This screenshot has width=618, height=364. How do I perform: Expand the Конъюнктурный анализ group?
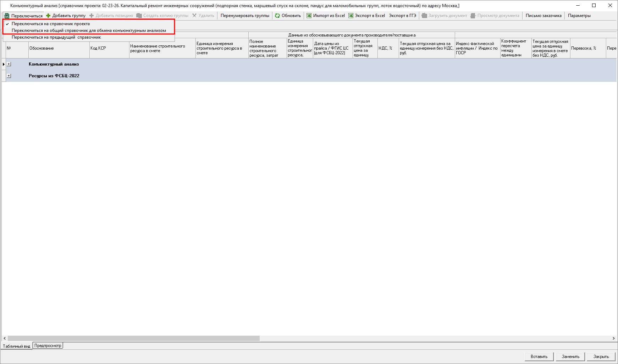click(9, 64)
